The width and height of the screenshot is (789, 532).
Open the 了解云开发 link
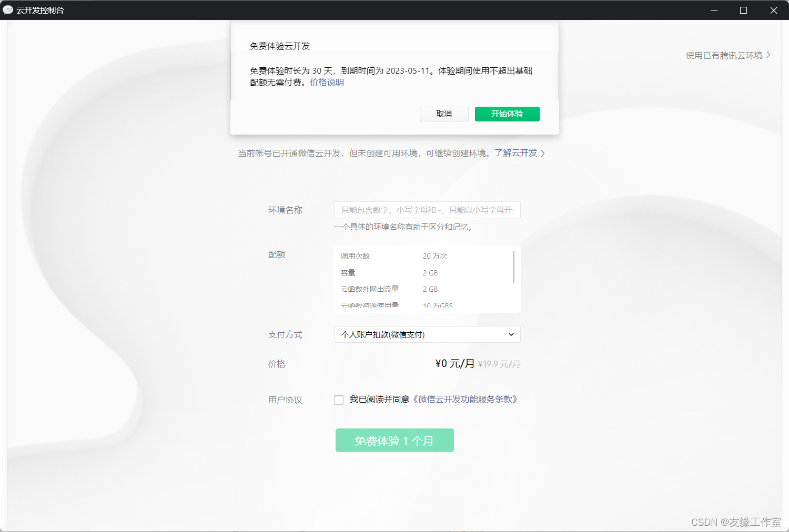[x=520, y=153]
